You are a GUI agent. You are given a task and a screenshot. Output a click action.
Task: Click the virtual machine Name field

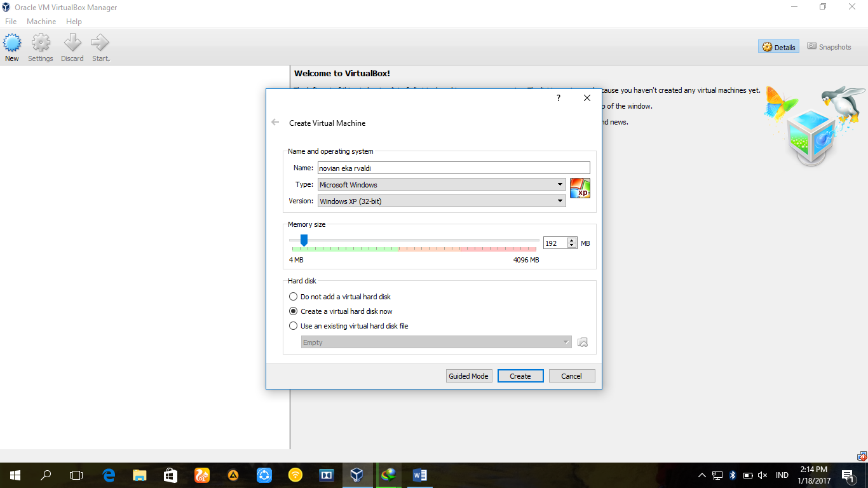coord(453,167)
